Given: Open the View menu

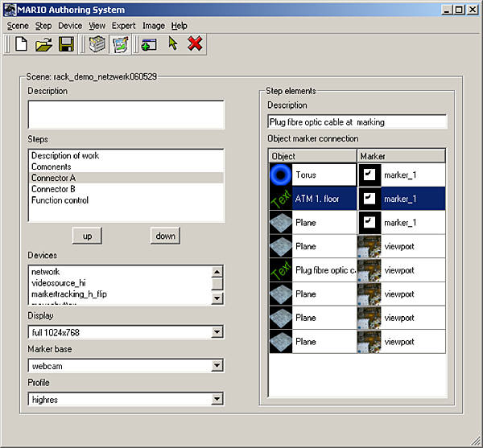Looking at the screenshot, I should tap(97, 26).
